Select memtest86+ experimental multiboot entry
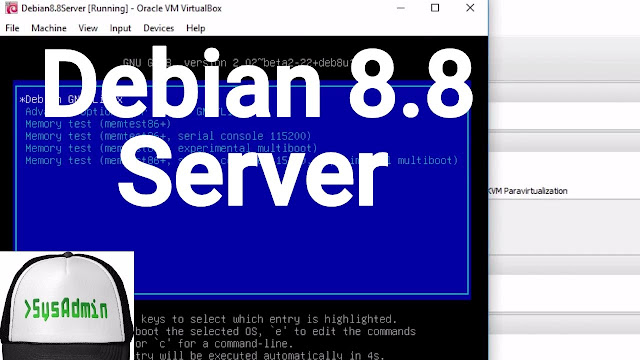Image resolution: width=640 pixels, height=360 pixels. [171, 149]
